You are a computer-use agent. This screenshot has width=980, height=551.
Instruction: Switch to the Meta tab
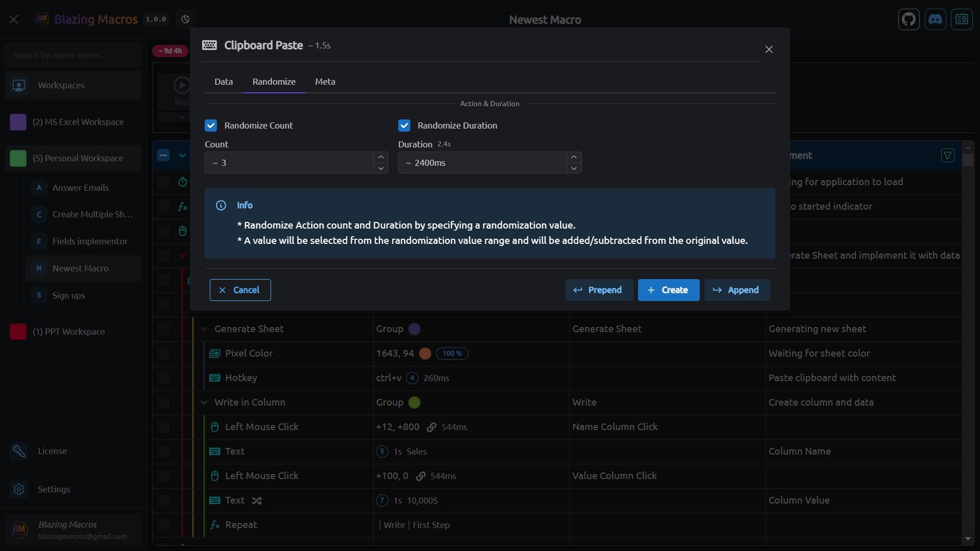click(x=325, y=82)
